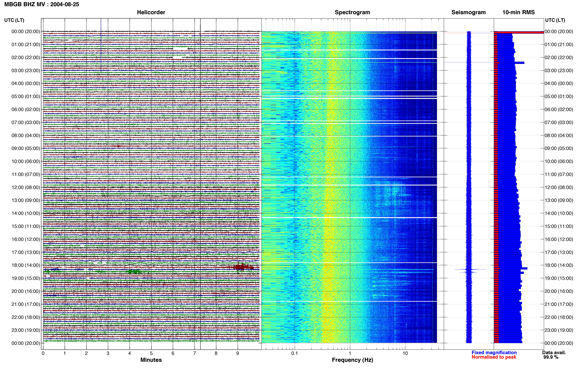Click the Minutes axis tick '9'
Viewport: 588px width, 368px height.
click(x=238, y=353)
